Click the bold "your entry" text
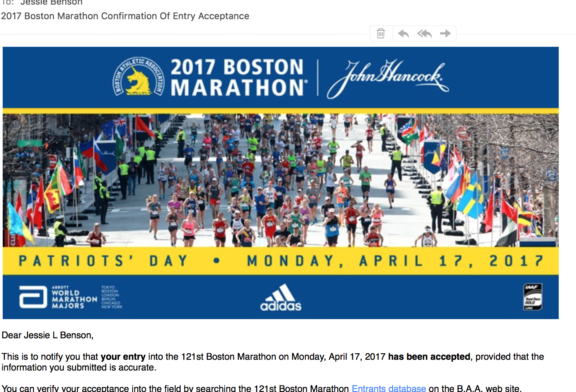 point(123,357)
